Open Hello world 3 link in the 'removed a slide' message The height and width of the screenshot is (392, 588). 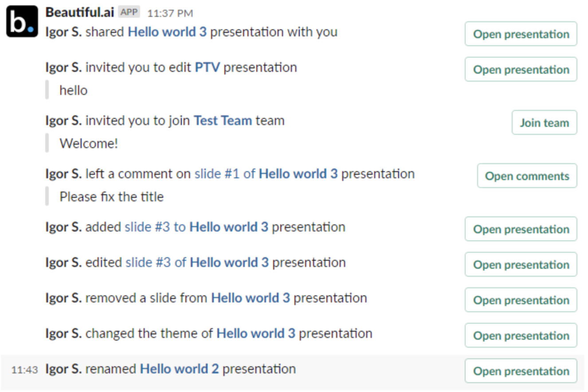[251, 298]
